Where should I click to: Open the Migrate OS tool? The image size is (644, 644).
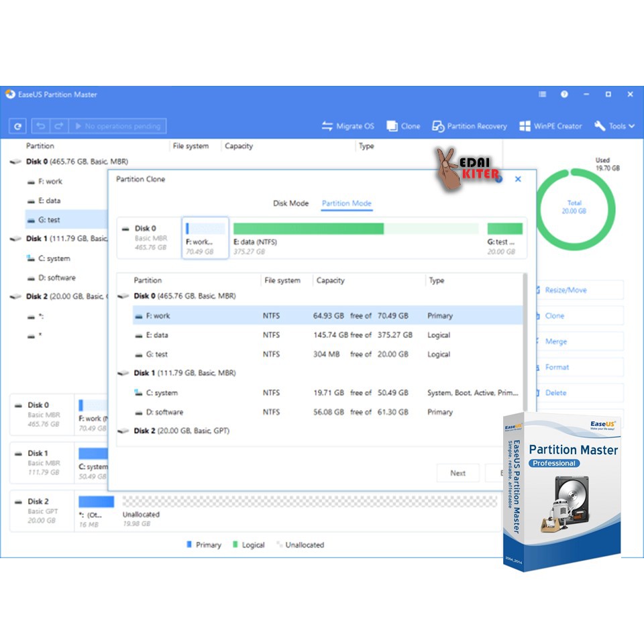[347, 126]
